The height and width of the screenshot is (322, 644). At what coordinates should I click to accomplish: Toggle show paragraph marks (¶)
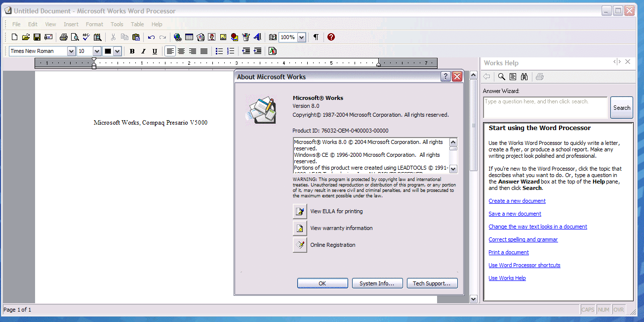pyautogui.click(x=316, y=37)
